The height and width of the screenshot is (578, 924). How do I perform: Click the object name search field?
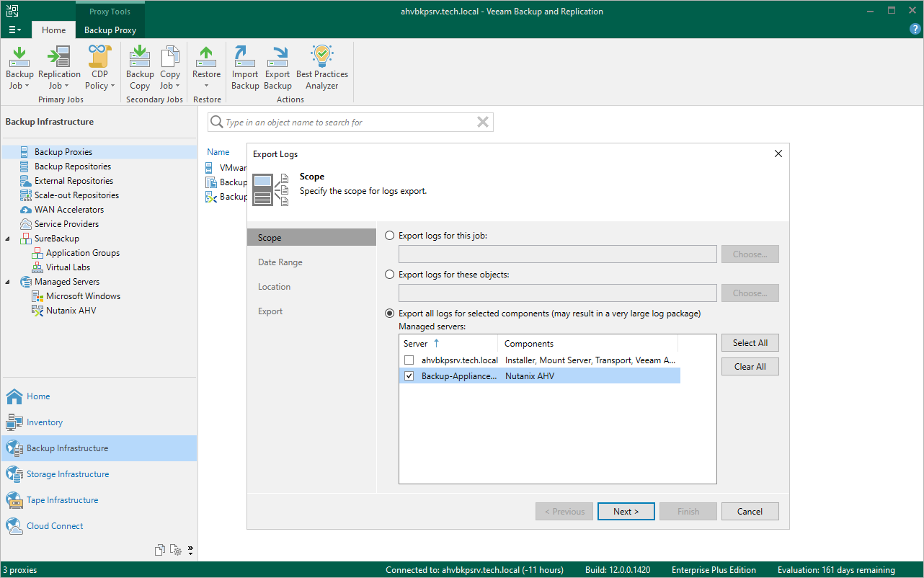350,123
